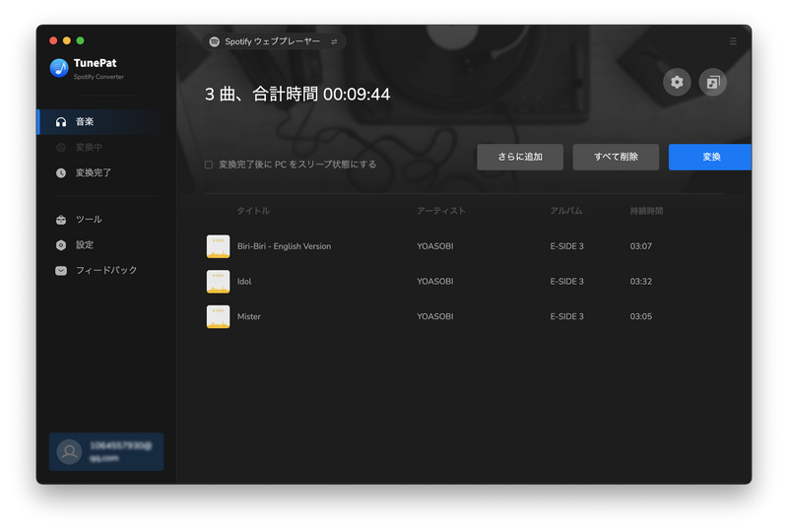The width and height of the screenshot is (788, 532).
Task: Click the Spotify logo in source selector
Action: pos(215,41)
